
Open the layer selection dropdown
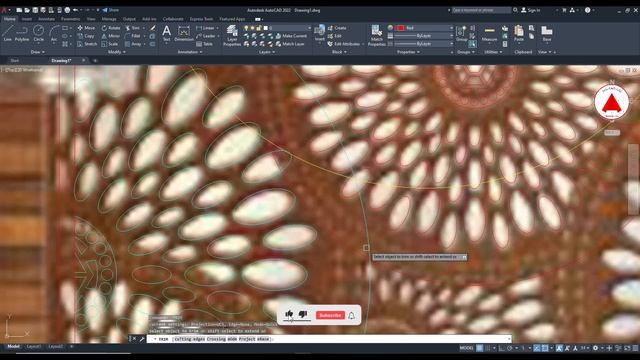tap(309, 28)
